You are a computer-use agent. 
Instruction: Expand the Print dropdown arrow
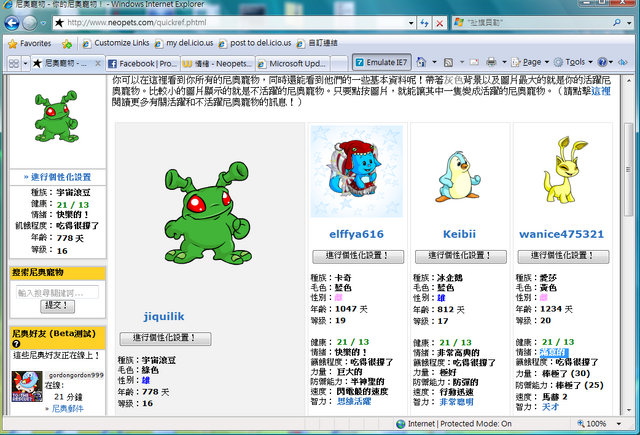click(x=504, y=62)
